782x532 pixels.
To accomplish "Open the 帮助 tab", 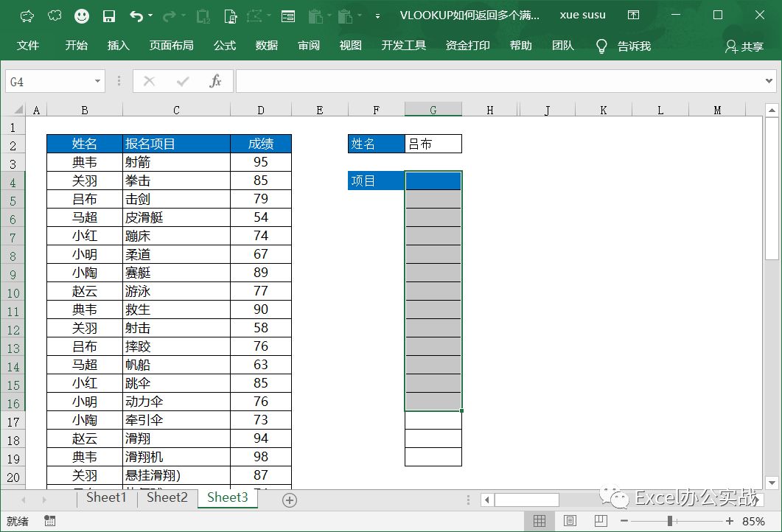I will tap(520, 46).
